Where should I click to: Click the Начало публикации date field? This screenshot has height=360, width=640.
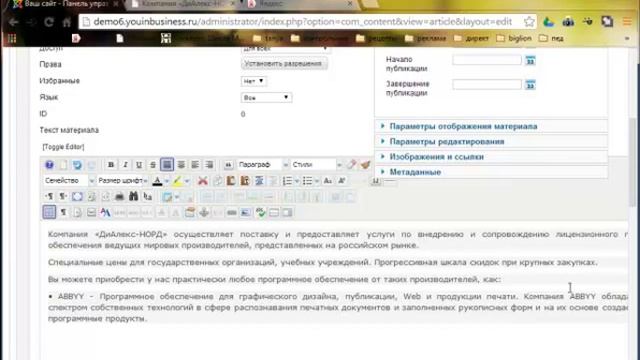[x=487, y=60]
